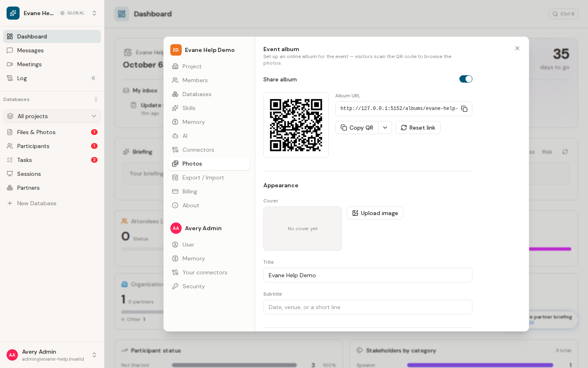Click the Evane Help app logo

13,13
